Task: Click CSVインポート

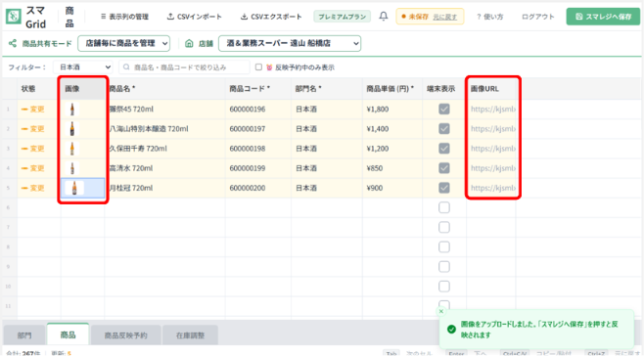Action: tap(194, 17)
